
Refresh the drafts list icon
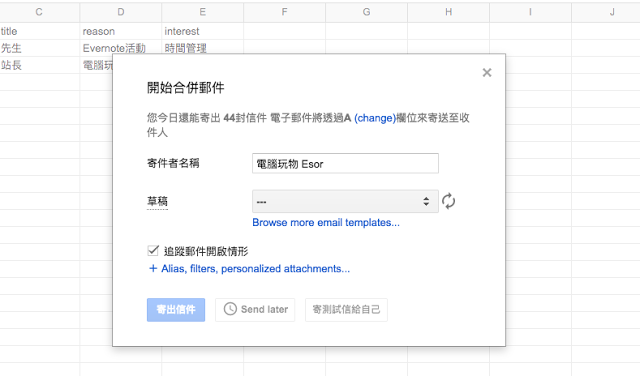point(448,201)
